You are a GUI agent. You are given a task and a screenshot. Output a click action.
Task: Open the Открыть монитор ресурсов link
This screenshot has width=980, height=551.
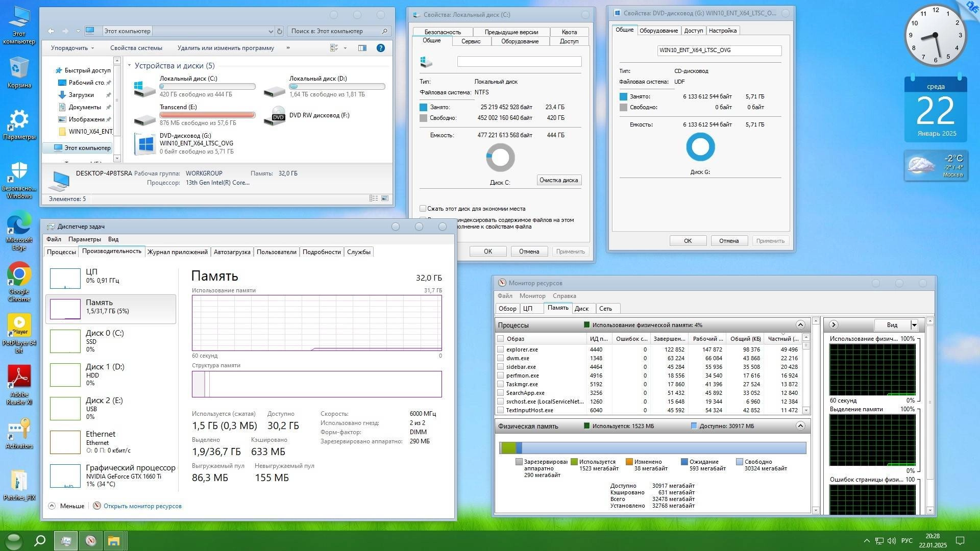[142, 506]
